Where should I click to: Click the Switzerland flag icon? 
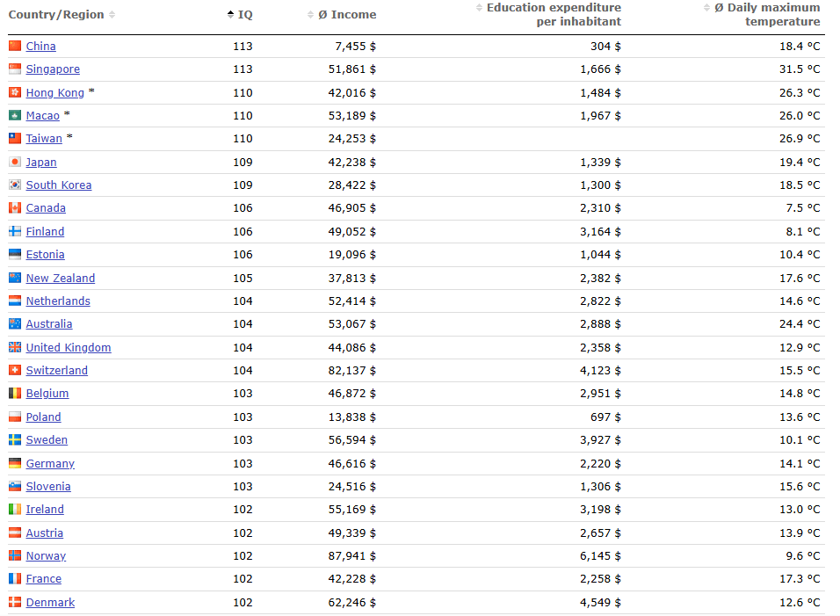[x=14, y=371]
